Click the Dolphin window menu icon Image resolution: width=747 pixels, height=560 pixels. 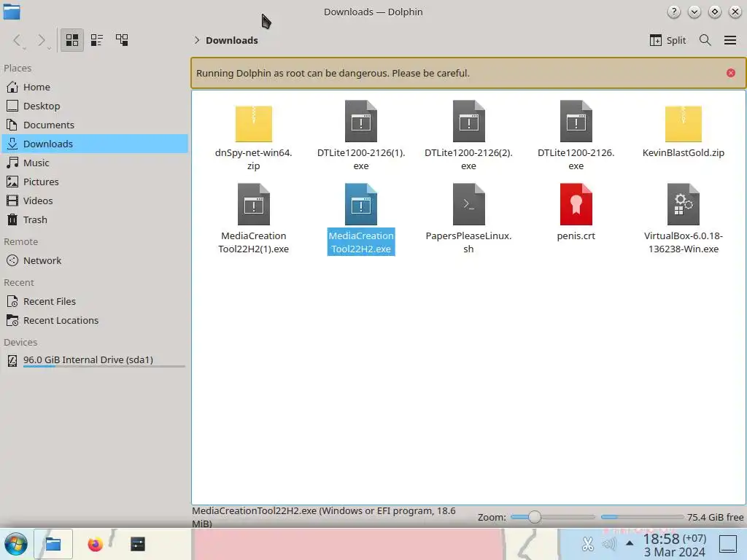point(12,12)
